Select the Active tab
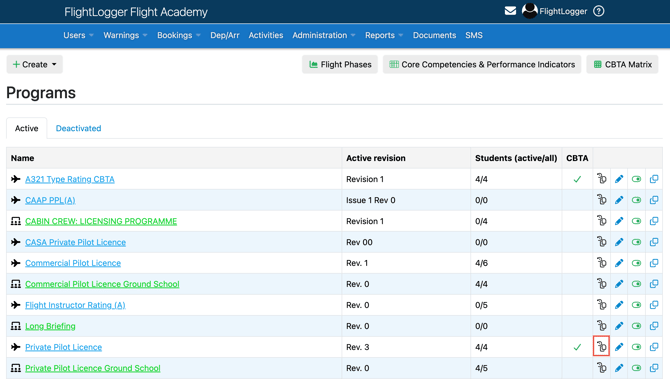Image resolution: width=670 pixels, height=379 pixels. click(x=26, y=128)
